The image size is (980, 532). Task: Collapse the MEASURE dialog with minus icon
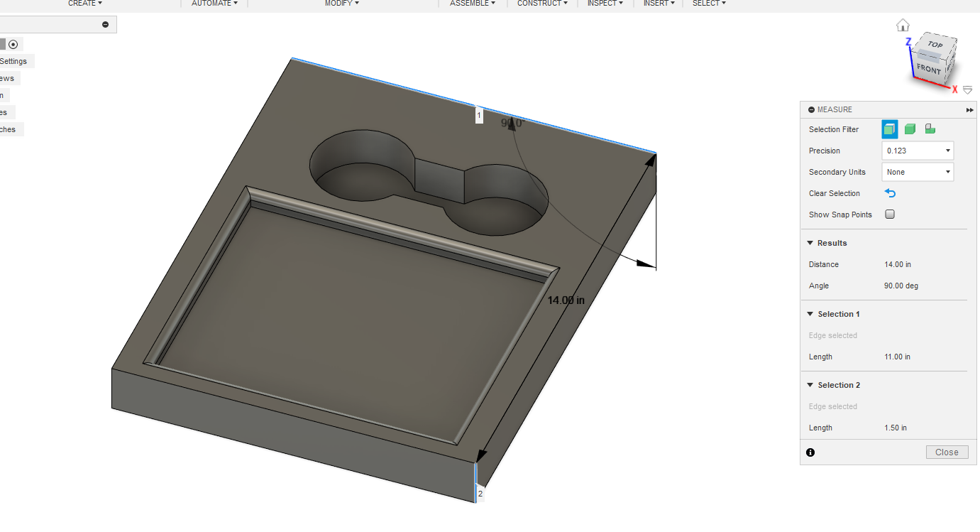[811, 110]
